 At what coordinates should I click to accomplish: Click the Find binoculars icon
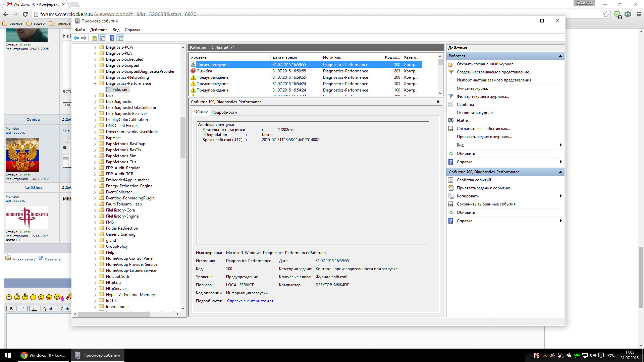pos(451,121)
